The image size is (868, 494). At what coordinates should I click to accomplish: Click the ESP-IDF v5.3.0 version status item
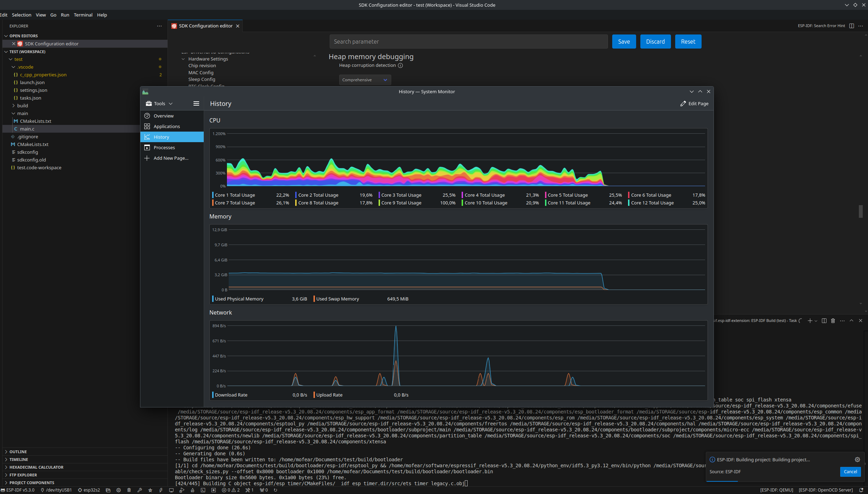18,490
